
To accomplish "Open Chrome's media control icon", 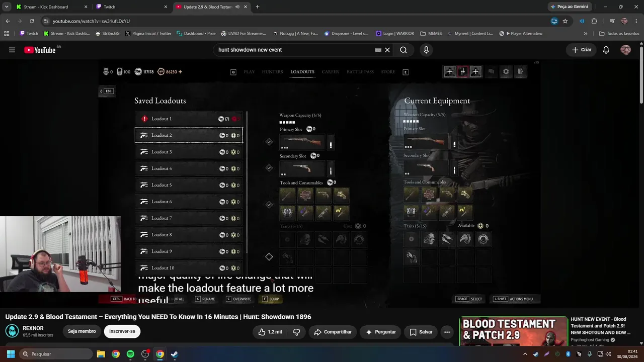I will click(612, 21).
